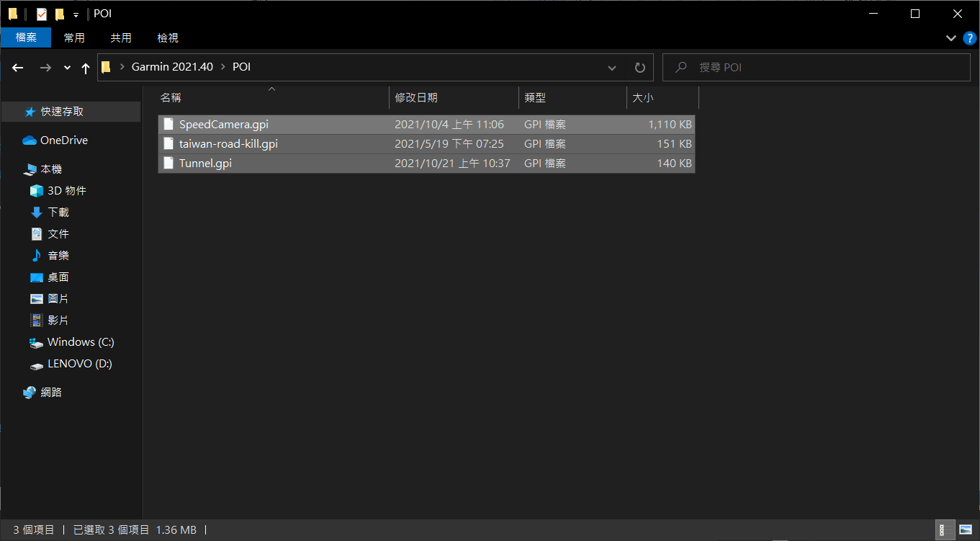
Task: Open the address bar history dropdown arrow
Action: [x=611, y=67]
